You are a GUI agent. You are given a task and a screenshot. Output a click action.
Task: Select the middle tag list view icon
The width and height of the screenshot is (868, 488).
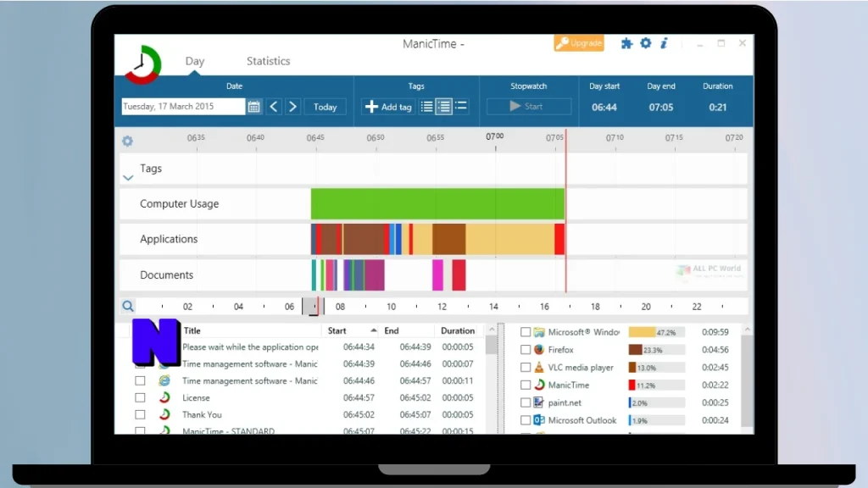pyautogui.click(x=444, y=106)
